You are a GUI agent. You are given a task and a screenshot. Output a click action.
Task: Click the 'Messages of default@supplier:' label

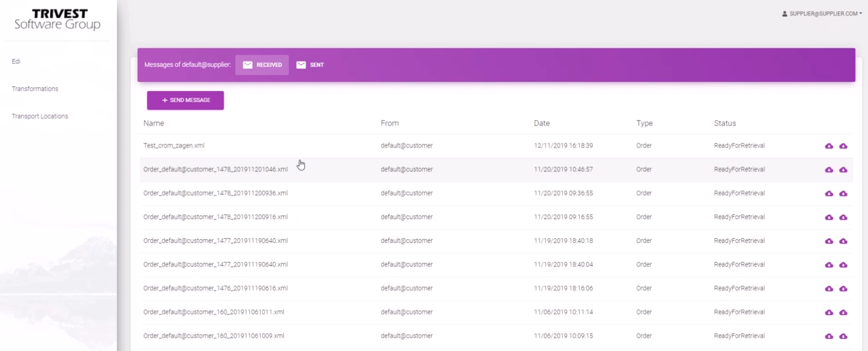coord(188,65)
